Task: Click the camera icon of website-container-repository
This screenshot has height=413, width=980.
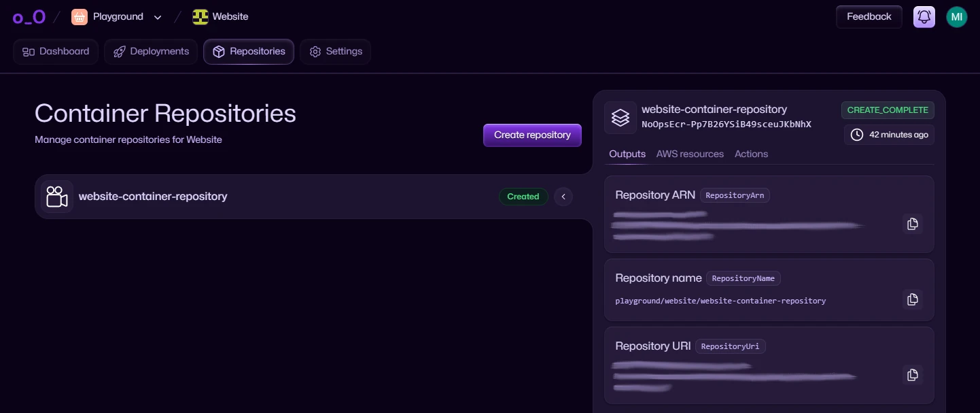Action: [x=57, y=197]
